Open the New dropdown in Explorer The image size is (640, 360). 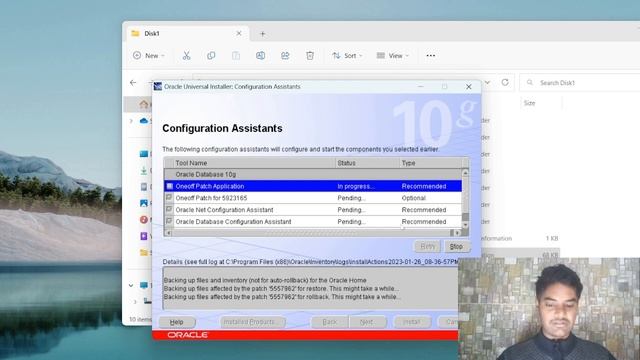pyautogui.click(x=149, y=56)
